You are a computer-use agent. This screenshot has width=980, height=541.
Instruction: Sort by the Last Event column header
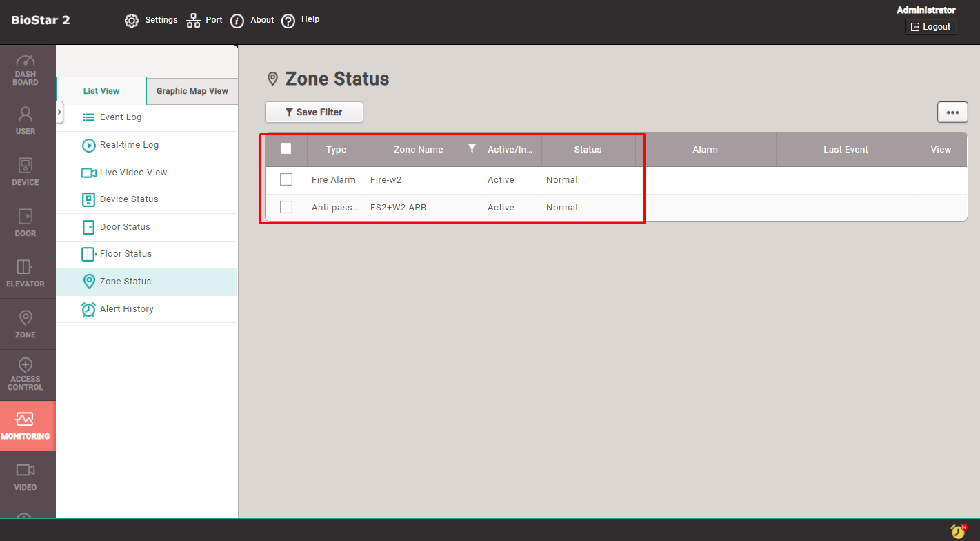(x=846, y=150)
